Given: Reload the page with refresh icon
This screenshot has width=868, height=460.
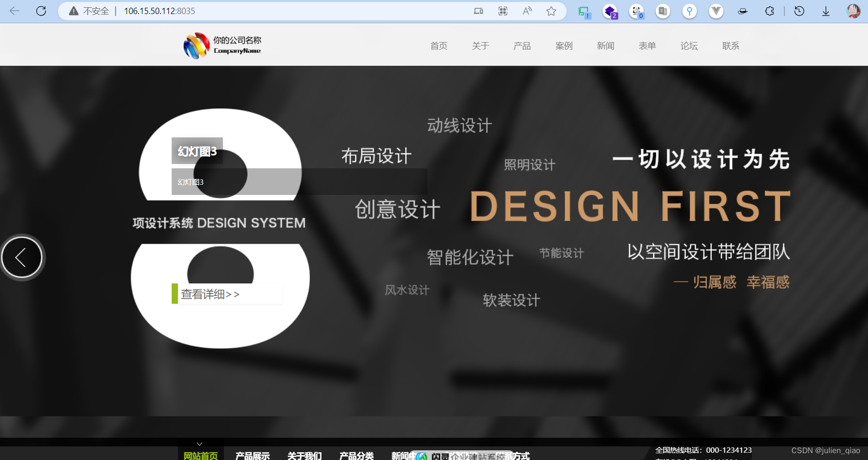Looking at the screenshot, I should [41, 11].
